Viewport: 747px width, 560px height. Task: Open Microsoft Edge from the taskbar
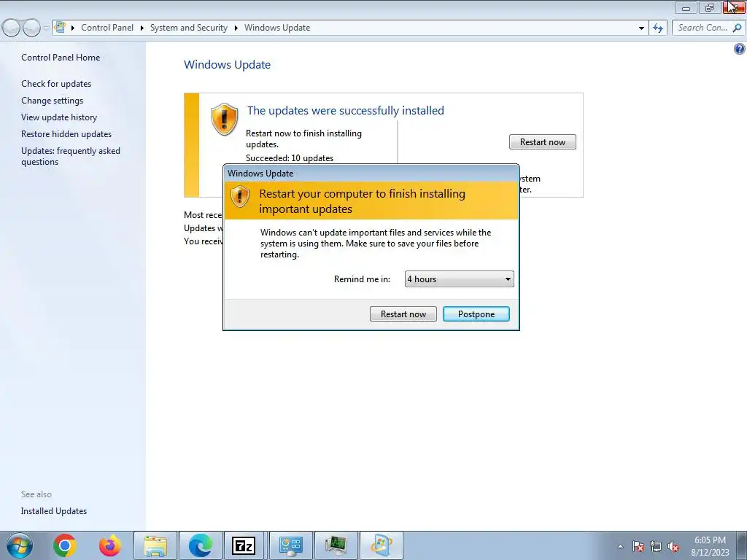200,545
